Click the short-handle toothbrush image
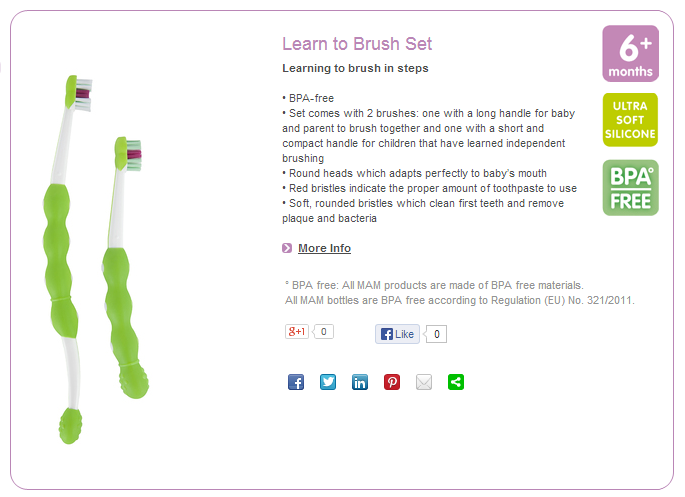Viewport: 685px width, 497px height. pos(125,267)
